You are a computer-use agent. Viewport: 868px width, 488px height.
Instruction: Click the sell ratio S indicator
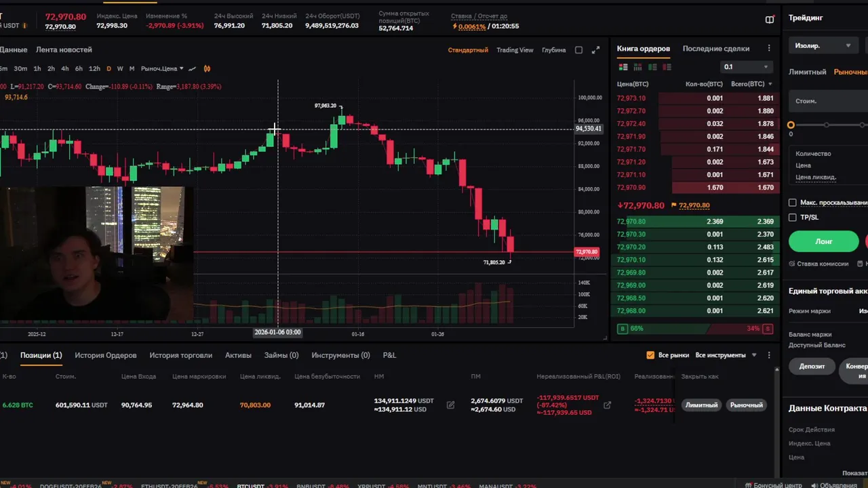pos(768,329)
